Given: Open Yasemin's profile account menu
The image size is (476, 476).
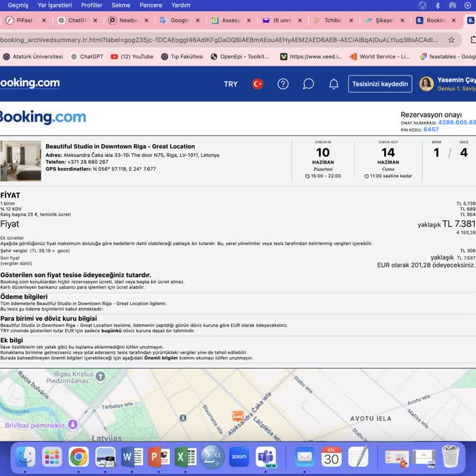Looking at the screenshot, I should click(447, 84).
